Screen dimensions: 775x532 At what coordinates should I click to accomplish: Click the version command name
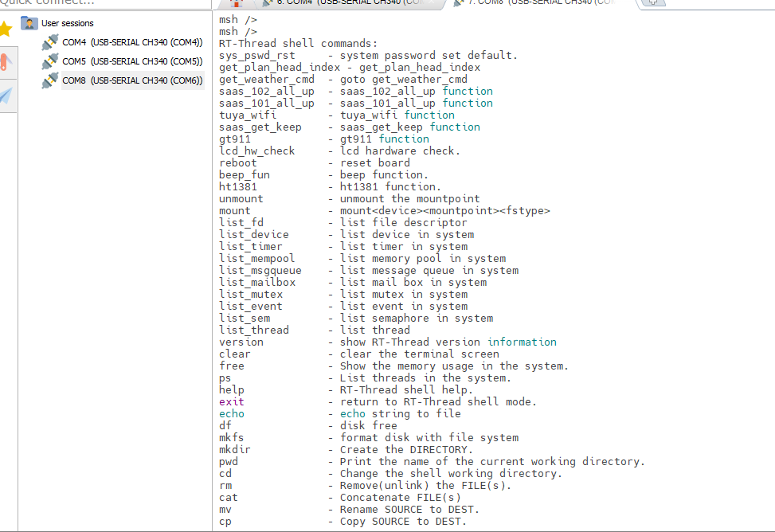tap(241, 342)
